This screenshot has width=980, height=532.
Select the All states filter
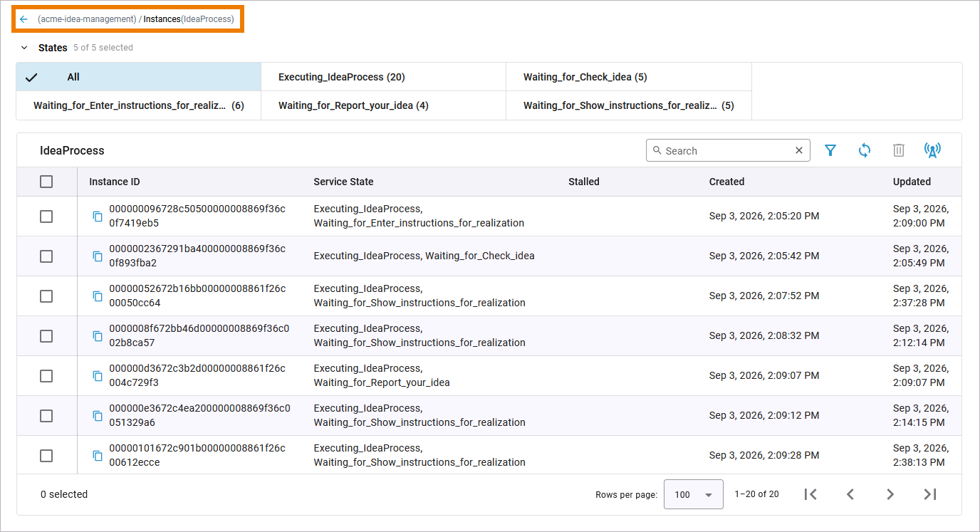pyautogui.click(x=139, y=77)
